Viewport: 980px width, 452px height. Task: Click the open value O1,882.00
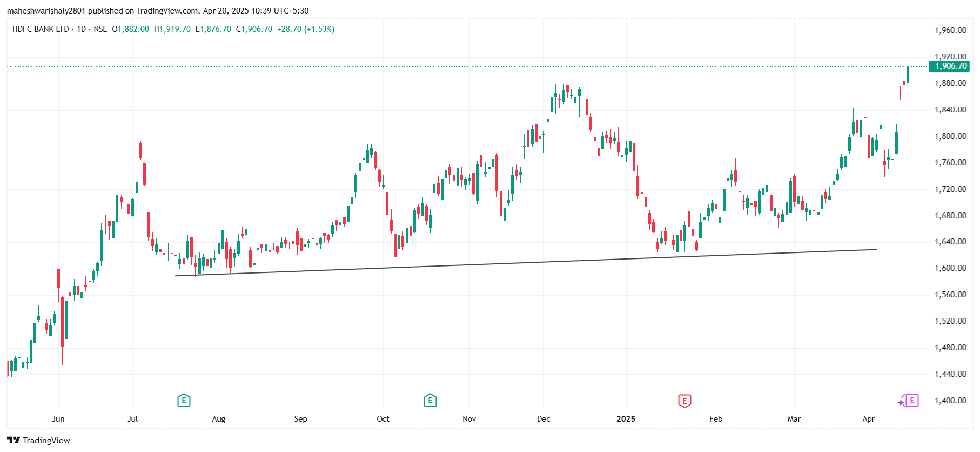click(x=130, y=29)
